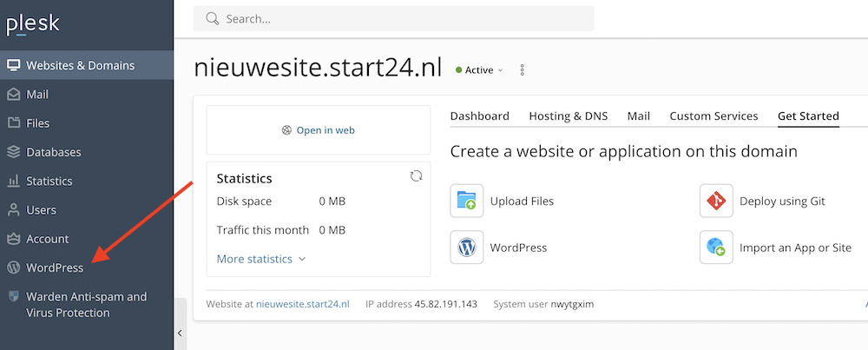This screenshot has height=350, width=868.
Task: Switch to the Hosting & DNS tab
Action: click(568, 116)
